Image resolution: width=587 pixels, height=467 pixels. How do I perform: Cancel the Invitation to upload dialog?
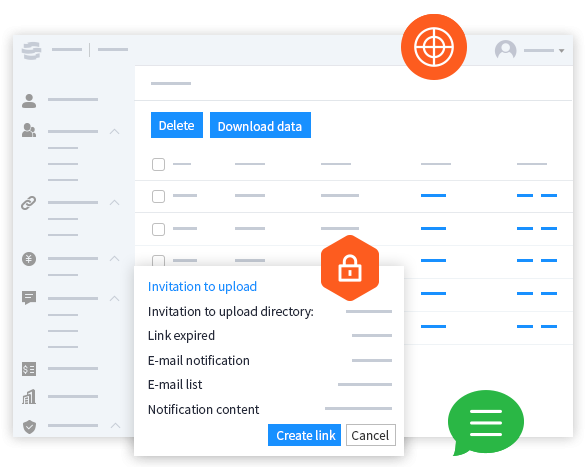[x=371, y=435]
